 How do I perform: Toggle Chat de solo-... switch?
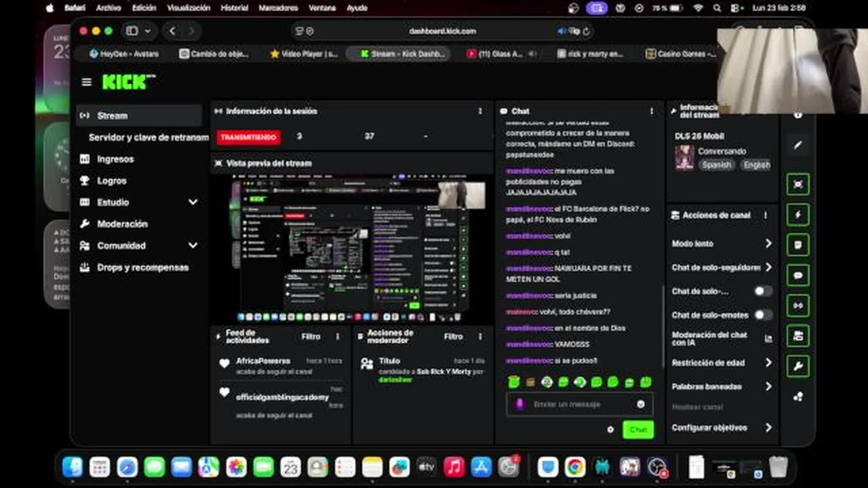pos(763,291)
